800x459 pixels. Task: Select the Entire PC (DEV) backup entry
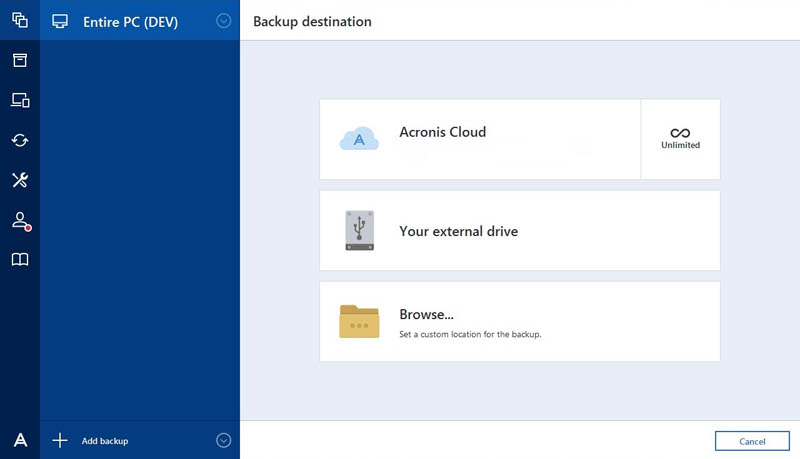click(140, 20)
